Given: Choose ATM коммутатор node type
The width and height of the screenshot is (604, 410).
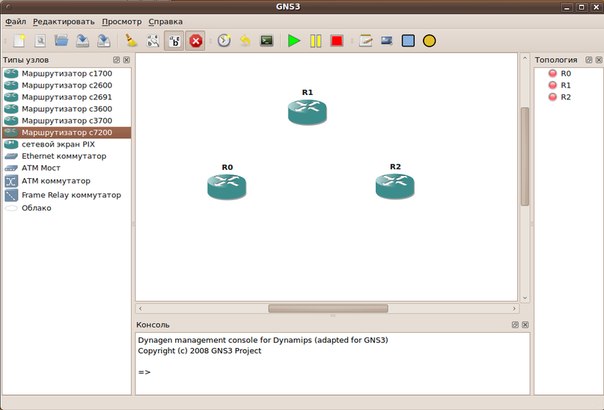Looking at the screenshot, I should point(67,181).
